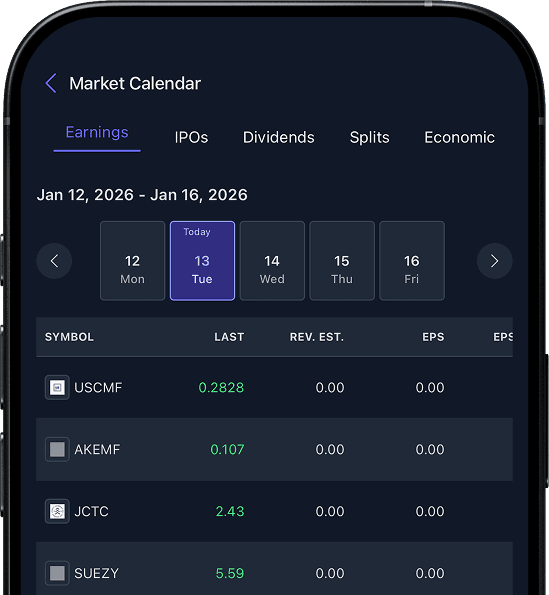Choose Wednesday the 14th date card
Screen dimensions: 549x595
[x=272, y=261]
